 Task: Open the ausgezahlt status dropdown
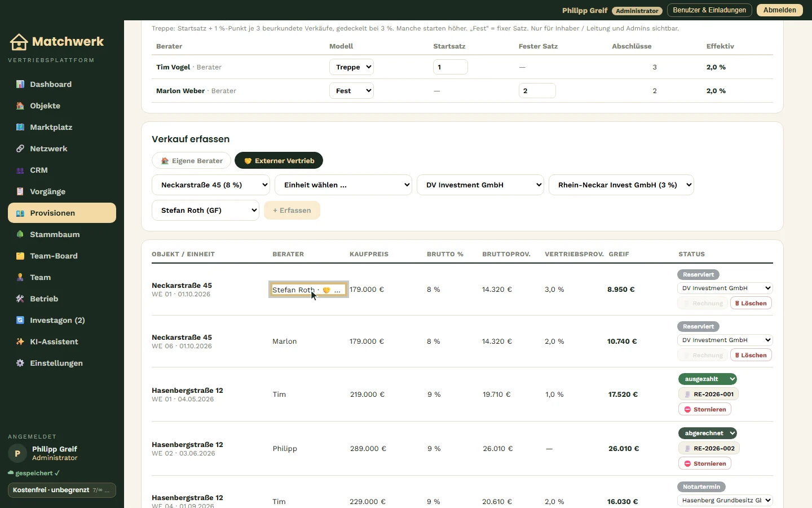708,379
